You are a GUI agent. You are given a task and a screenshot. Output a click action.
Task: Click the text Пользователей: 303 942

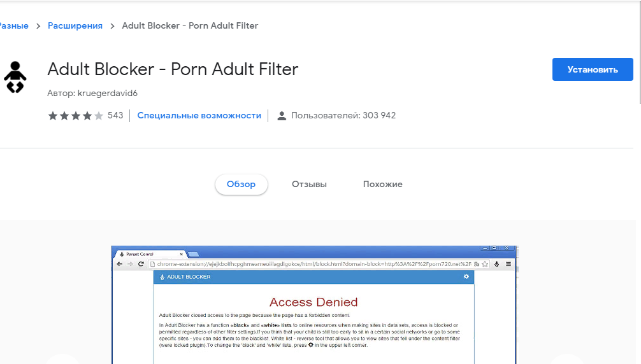343,115
